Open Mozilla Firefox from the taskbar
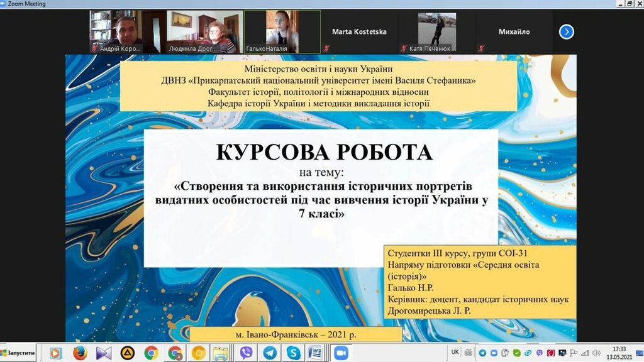This screenshot has width=644, height=362. pyautogui.click(x=79, y=353)
